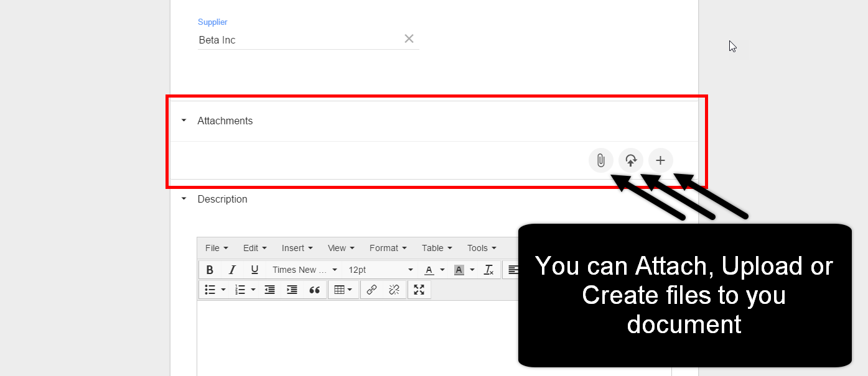The image size is (868, 376).
Task: Click the background color A icon
Action: [459, 270]
